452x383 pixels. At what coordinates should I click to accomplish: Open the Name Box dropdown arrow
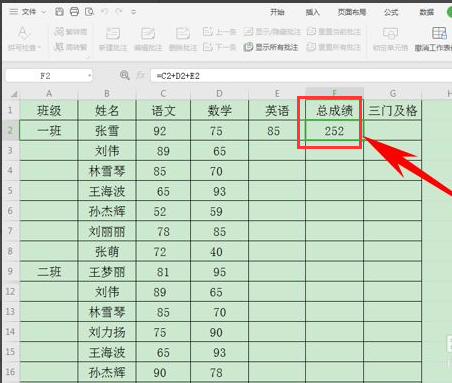89,76
